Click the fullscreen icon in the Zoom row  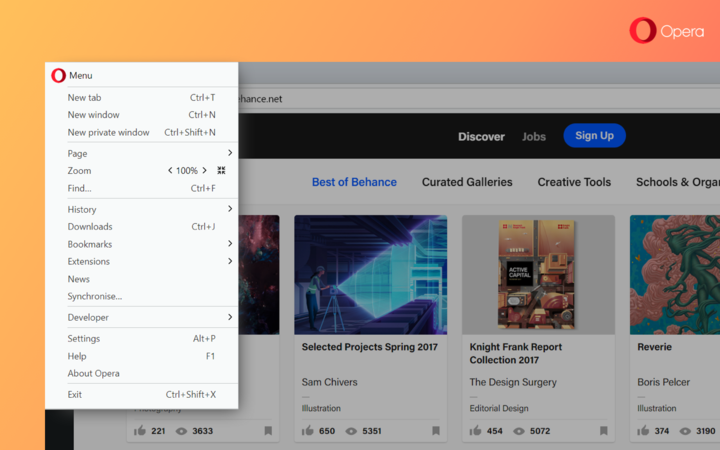pos(221,171)
